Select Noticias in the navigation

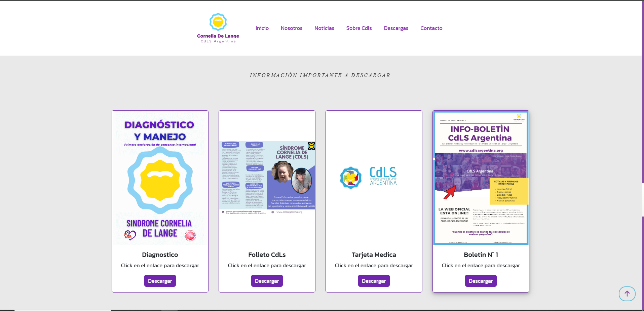324,28
